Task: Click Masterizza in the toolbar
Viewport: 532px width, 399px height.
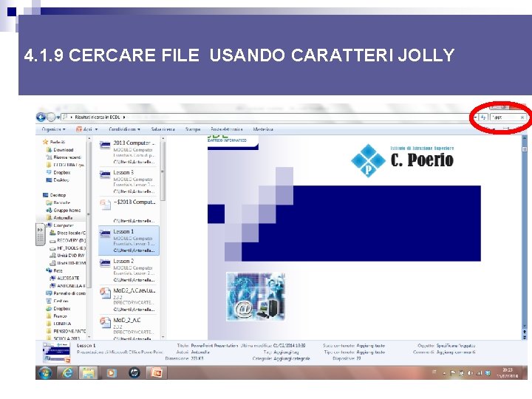Action: (263, 129)
